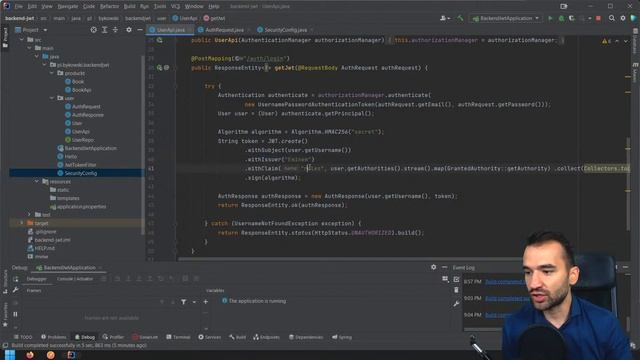Image resolution: width=640 pixels, height=360 pixels.
Task: Click the gutter icon beside getJwt method
Action: (159, 68)
